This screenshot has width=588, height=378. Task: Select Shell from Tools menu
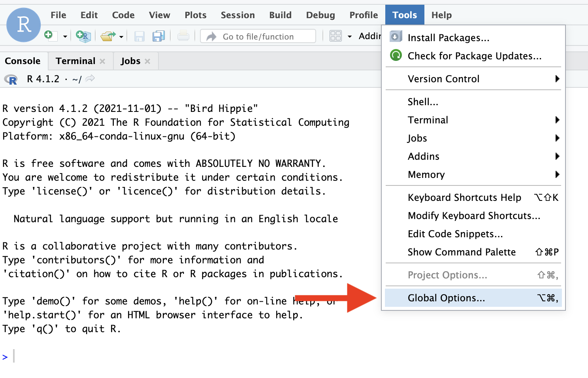473,102
